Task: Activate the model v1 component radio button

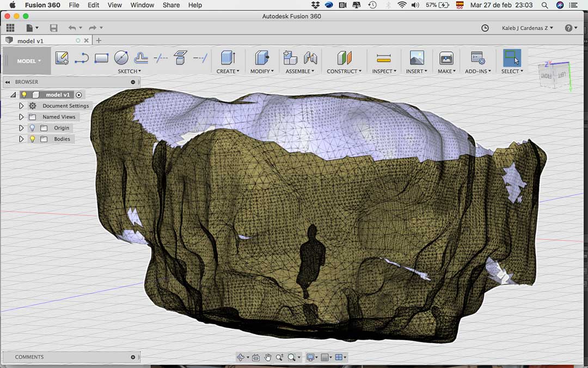Action: point(79,95)
